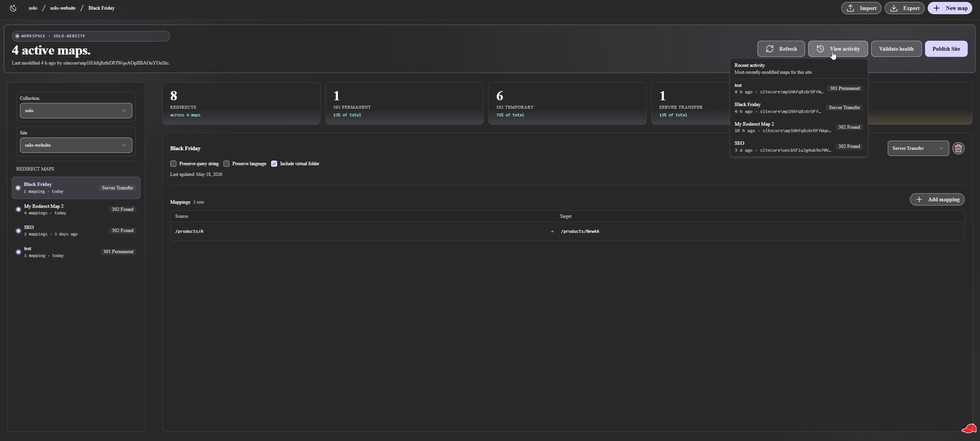Click Publish Site button

(x=946, y=49)
